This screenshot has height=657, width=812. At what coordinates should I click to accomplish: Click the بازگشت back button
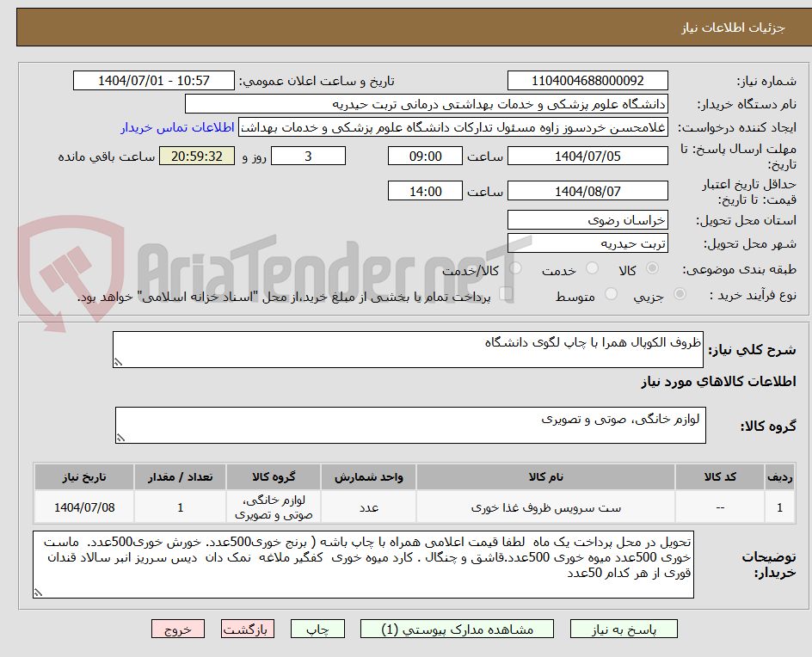tap(248, 629)
